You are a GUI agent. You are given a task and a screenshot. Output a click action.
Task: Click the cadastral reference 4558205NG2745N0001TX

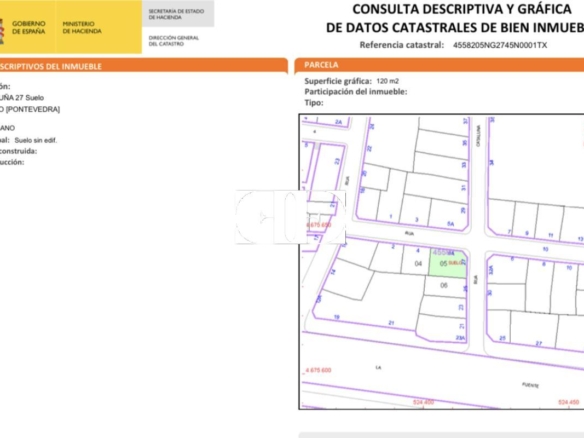pyautogui.click(x=500, y=45)
